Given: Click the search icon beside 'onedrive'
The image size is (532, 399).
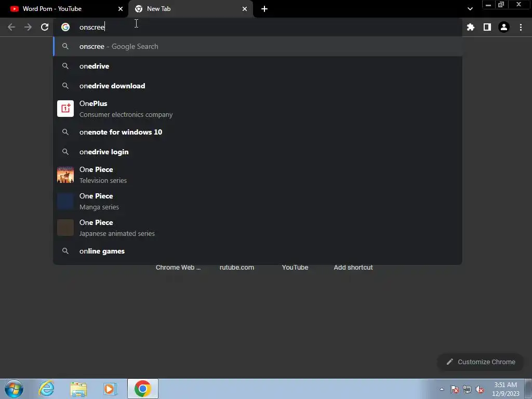Looking at the screenshot, I should tap(65, 66).
